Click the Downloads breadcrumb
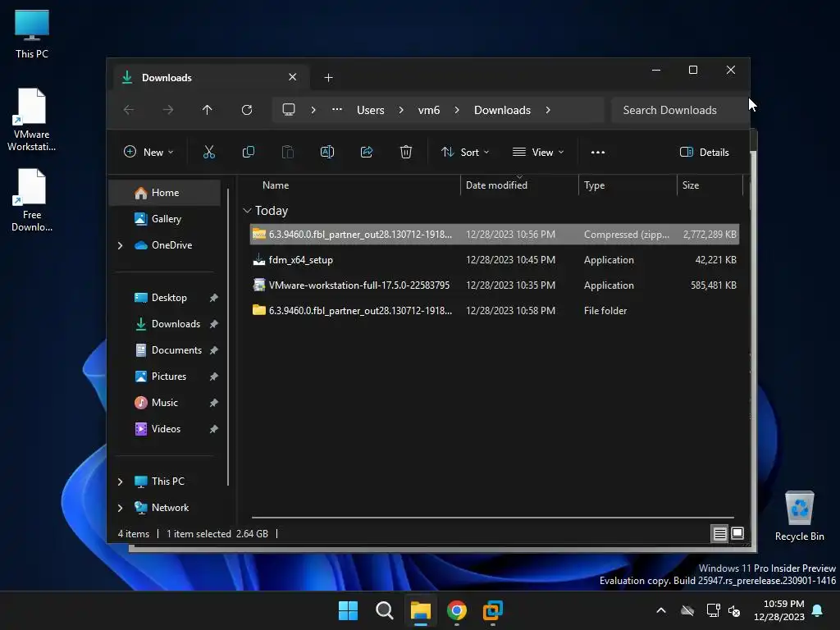The width and height of the screenshot is (840, 630). 502,110
